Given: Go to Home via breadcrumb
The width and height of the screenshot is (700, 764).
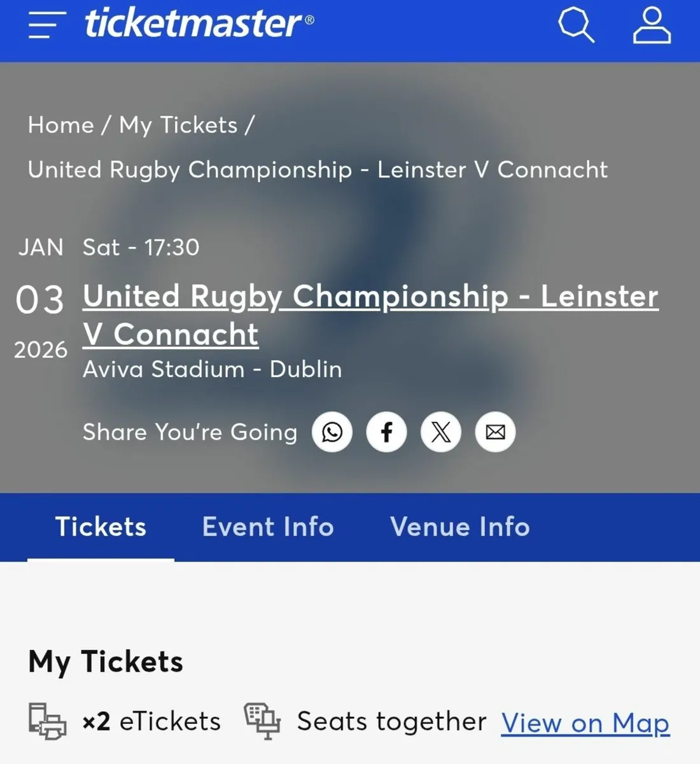Looking at the screenshot, I should [60, 125].
